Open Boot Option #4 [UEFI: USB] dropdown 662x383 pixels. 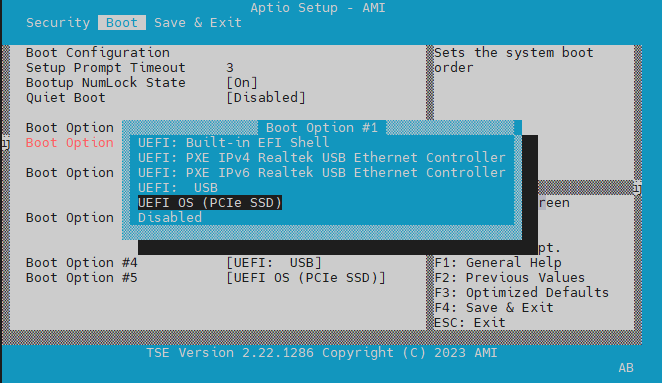(x=274, y=263)
